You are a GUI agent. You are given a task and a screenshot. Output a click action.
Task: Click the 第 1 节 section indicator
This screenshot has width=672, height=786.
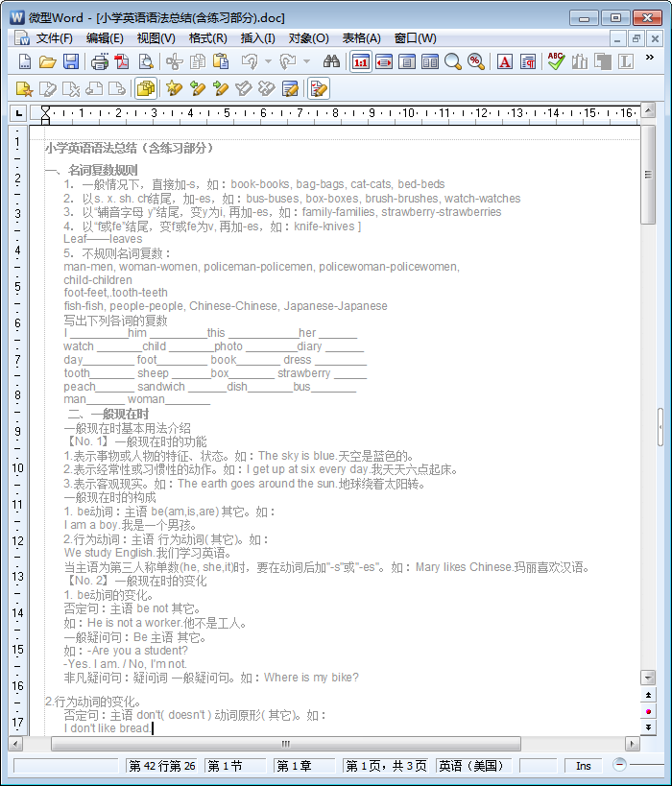click(235, 766)
